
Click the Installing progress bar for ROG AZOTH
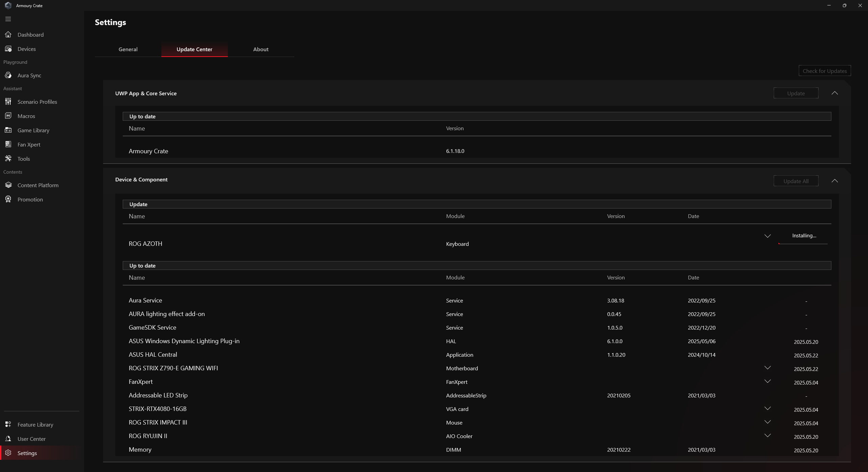tap(803, 243)
